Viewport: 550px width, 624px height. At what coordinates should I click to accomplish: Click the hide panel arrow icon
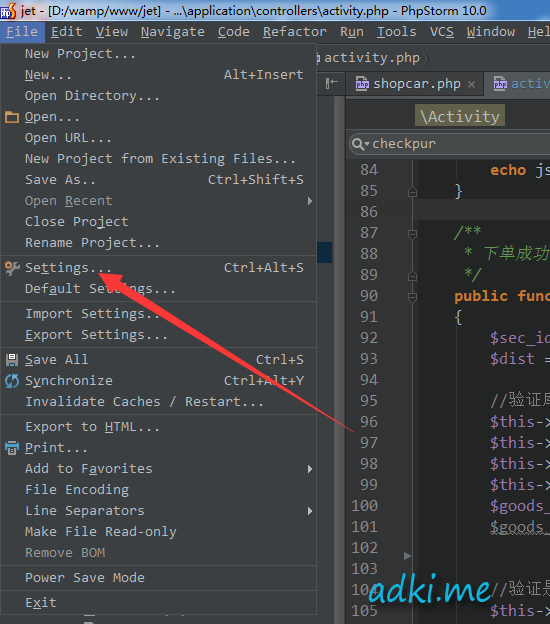click(332, 83)
